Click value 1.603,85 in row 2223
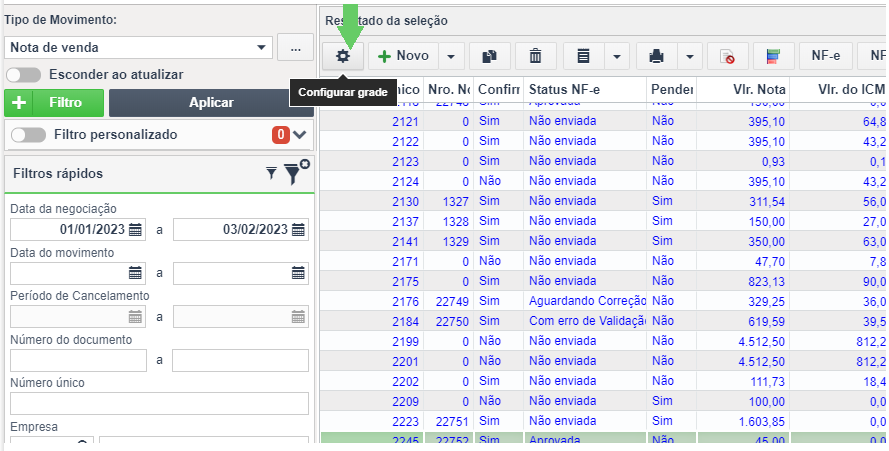 761,422
